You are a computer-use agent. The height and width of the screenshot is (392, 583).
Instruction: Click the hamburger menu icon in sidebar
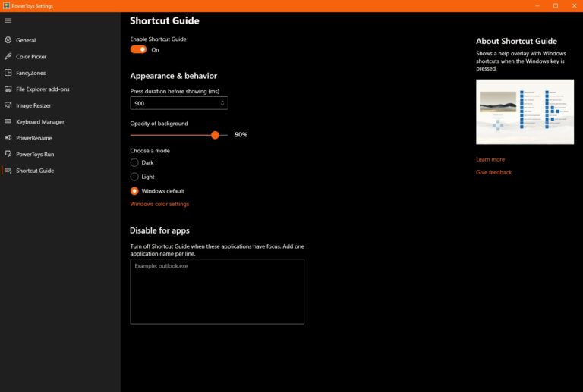(x=8, y=20)
